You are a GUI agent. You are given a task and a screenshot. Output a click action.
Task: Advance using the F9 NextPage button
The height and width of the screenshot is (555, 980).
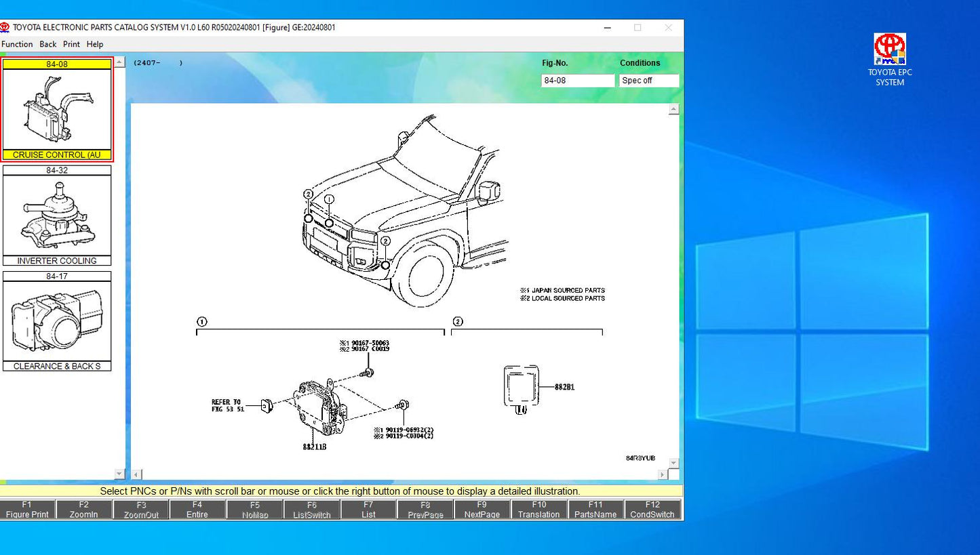point(482,509)
